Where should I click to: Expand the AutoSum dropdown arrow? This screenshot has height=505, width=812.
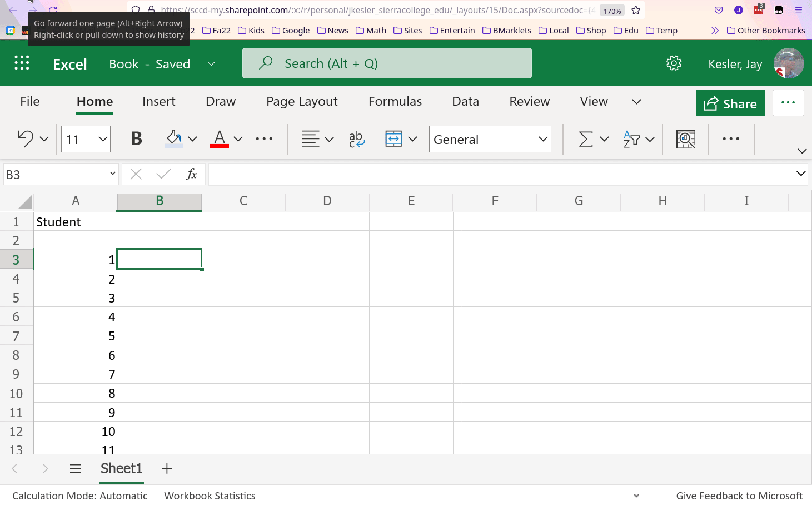[x=604, y=139]
